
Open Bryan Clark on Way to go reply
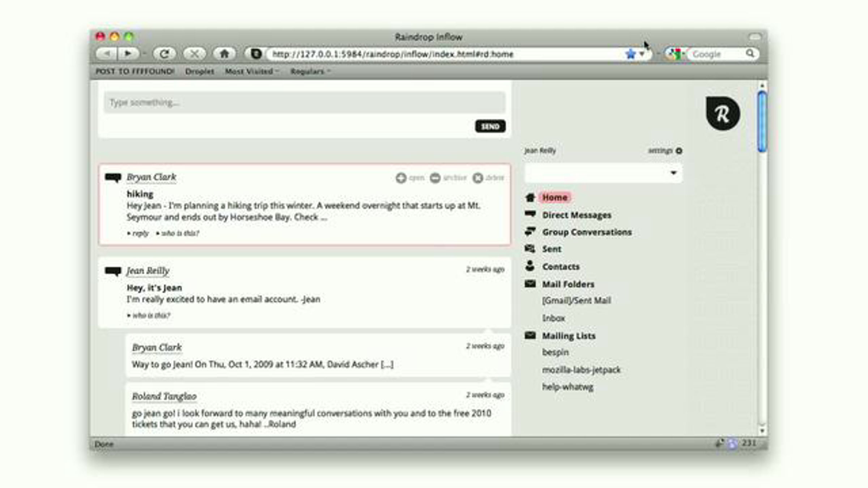pyautogui.click(x=157, y=347)
